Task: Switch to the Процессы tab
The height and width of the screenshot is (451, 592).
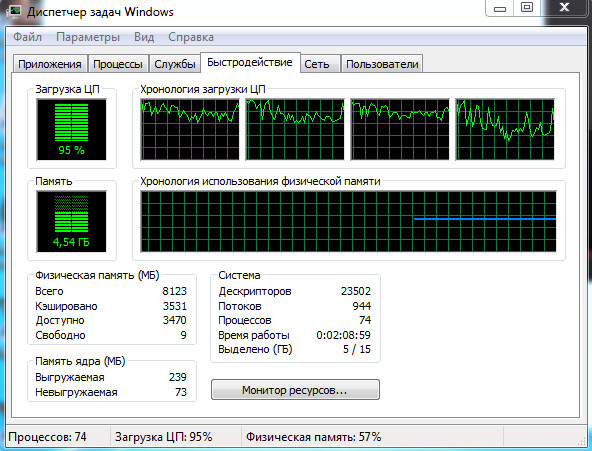Action: coord(118,64)
